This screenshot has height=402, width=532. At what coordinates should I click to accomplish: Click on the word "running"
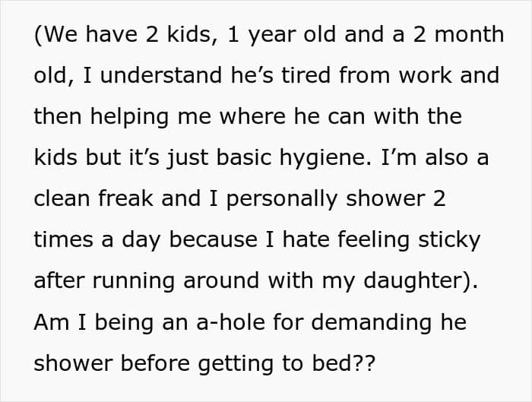[133, 282]
